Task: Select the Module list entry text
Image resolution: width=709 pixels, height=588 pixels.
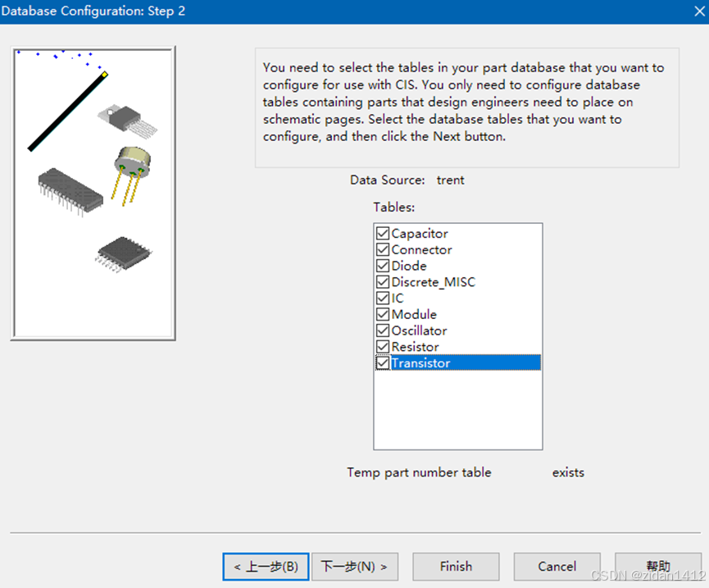Action: click(414, 314)
